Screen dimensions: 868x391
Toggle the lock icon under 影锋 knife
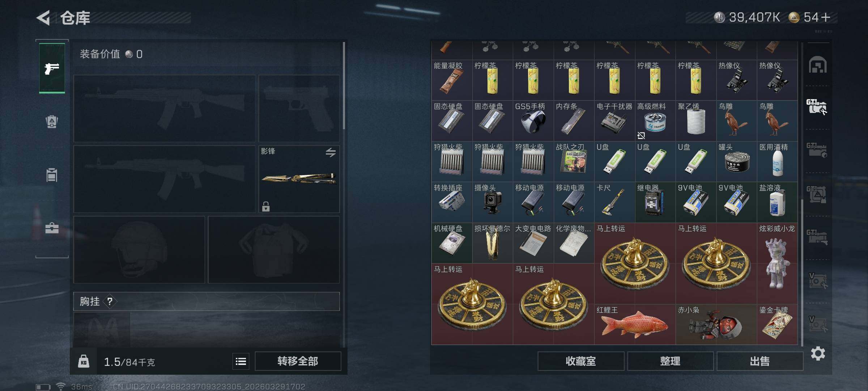(266, 206)
